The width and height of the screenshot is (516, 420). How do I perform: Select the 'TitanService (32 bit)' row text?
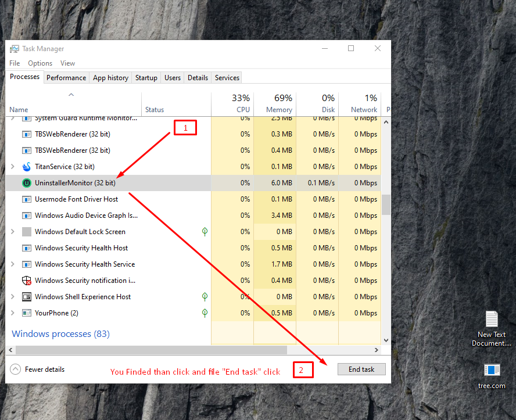64,167
